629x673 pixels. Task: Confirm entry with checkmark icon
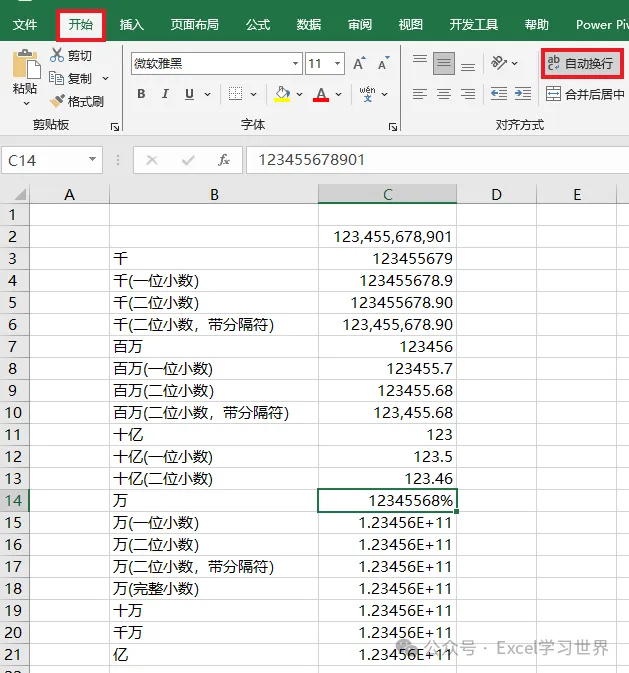coord(188,160)
